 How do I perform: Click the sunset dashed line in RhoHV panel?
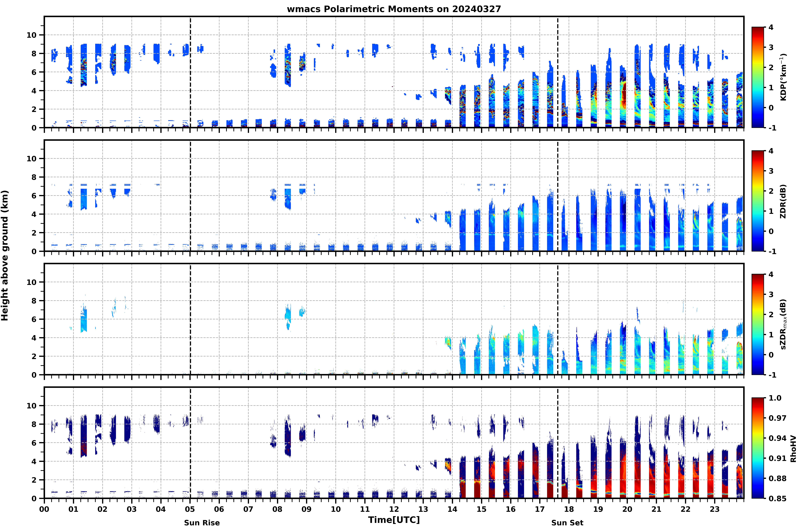pos(558,443)
